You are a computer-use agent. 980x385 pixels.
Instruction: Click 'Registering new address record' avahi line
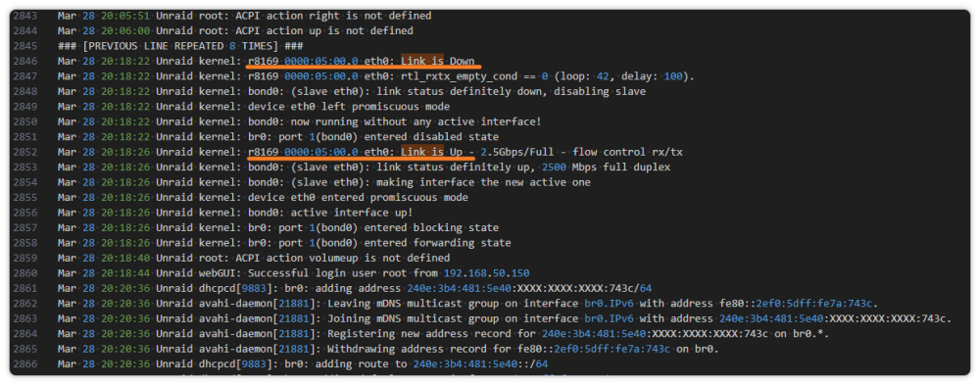[x=443, y=334]
